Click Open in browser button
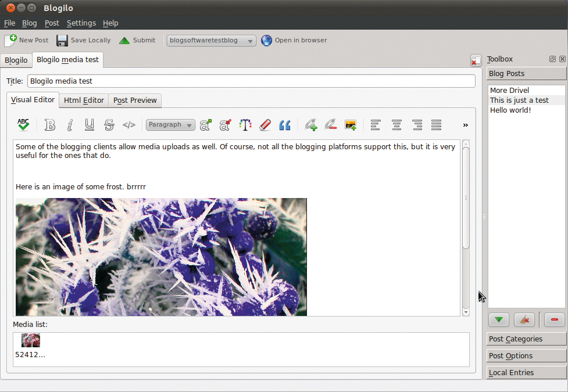Image resolution: width=568 pixels, height=392 pixels. point(294,40)
